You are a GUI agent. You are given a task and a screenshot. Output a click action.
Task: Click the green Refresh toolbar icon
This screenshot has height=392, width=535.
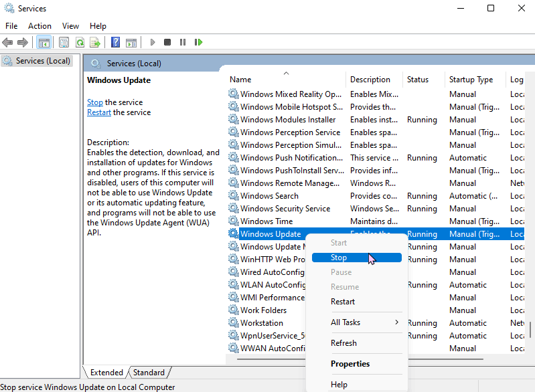click(x=80, y=43)
